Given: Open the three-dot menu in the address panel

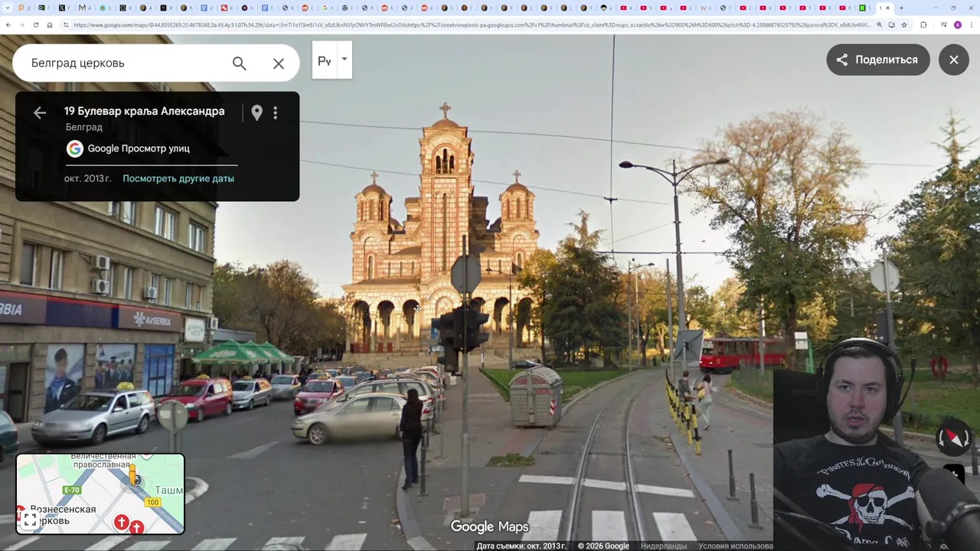Looking at the screenshot, I should pyautogui.click(x=276, y=113).
